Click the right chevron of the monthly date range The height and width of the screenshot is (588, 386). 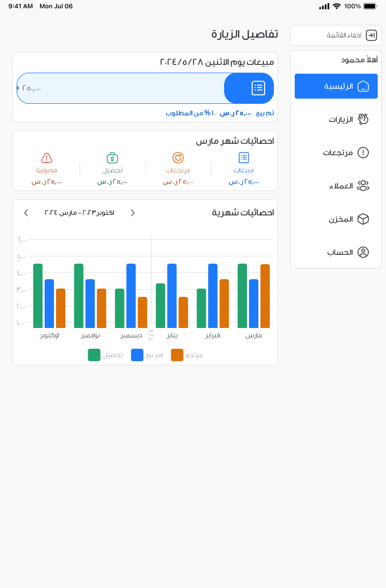133,213
